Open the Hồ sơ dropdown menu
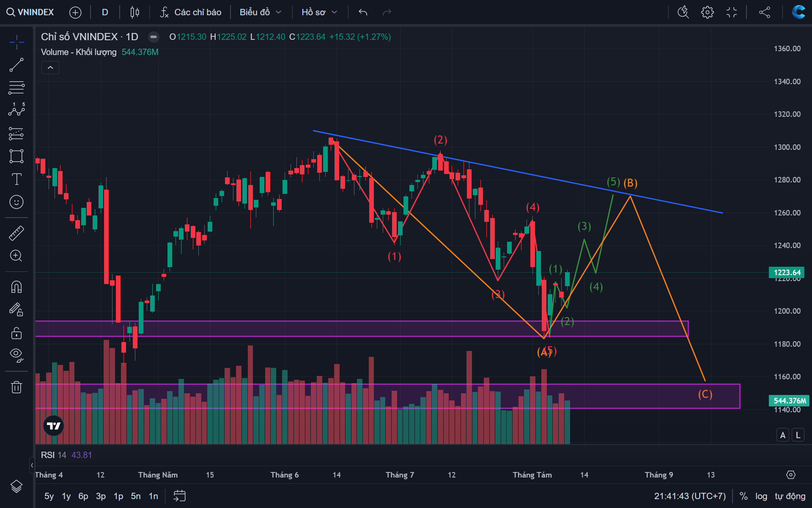Screen dimensions: 812x508 [319, 12]
